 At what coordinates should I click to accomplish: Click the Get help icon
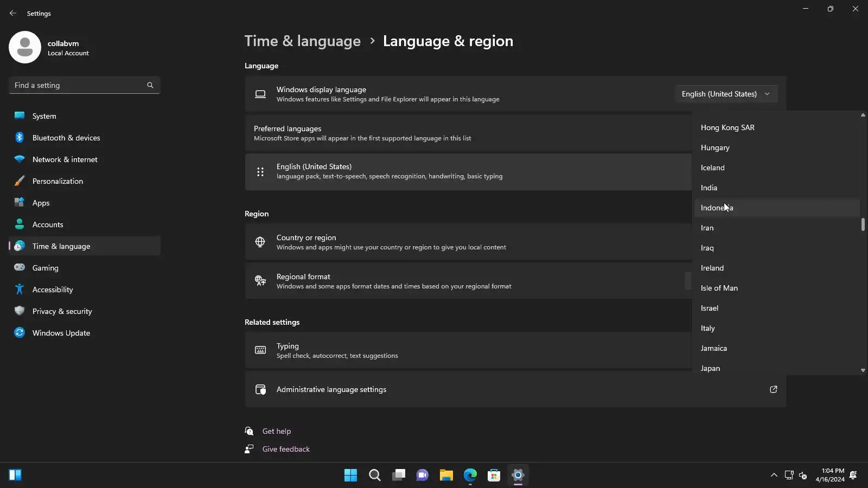tap(249, 431)
